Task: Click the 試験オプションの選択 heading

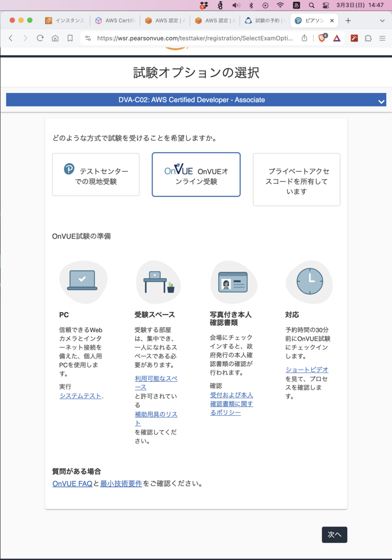Action: (x=196, y=73)
